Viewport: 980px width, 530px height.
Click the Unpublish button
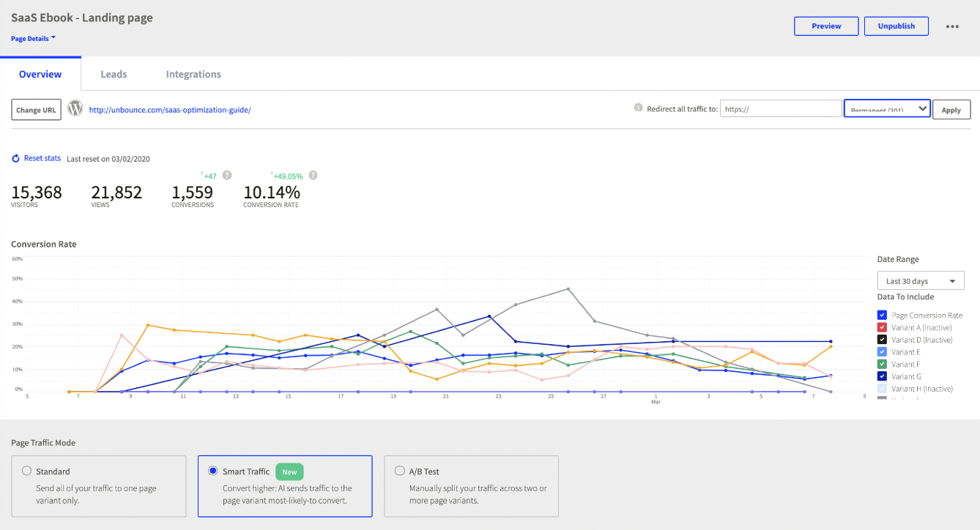(896, 26)
